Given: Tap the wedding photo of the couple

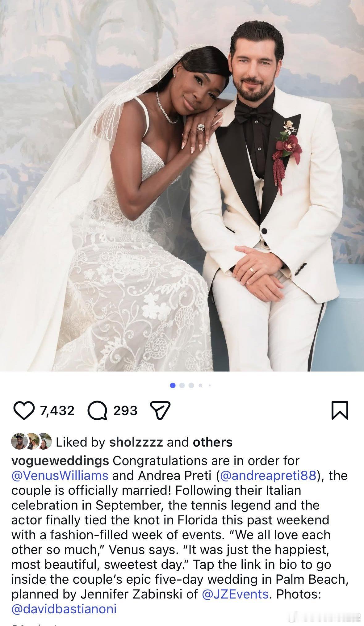Looking at the screenshot, I should [182, 185].
